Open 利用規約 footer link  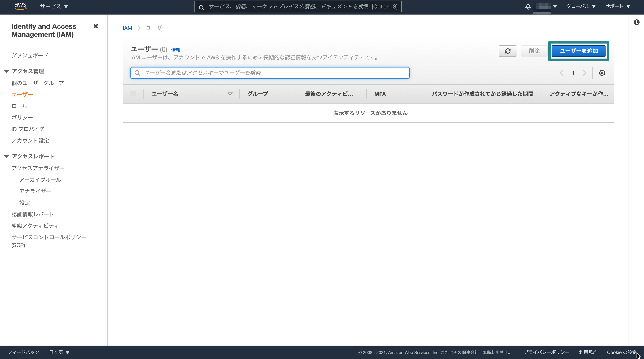(588, 352)
